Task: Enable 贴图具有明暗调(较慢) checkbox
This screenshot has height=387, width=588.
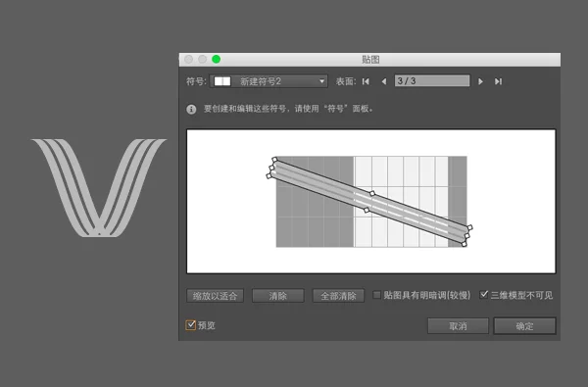Action: [376, 295]
